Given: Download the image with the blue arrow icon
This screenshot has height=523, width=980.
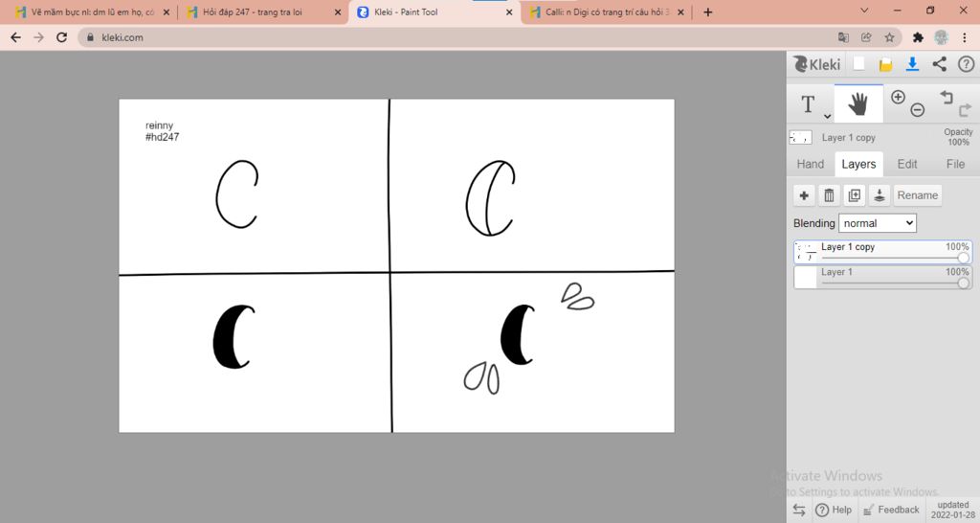Looking at the screenshot, I should coord(912,64).
